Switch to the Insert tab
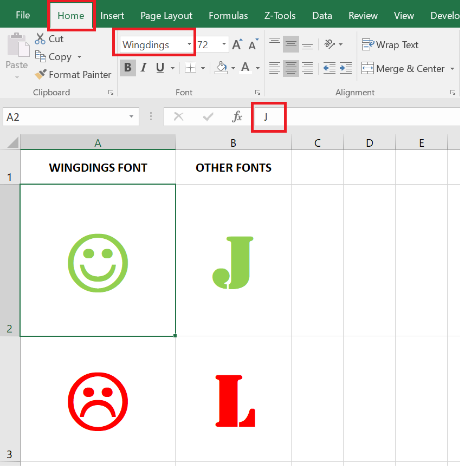The image size is (465, 476). pos(112,16)
